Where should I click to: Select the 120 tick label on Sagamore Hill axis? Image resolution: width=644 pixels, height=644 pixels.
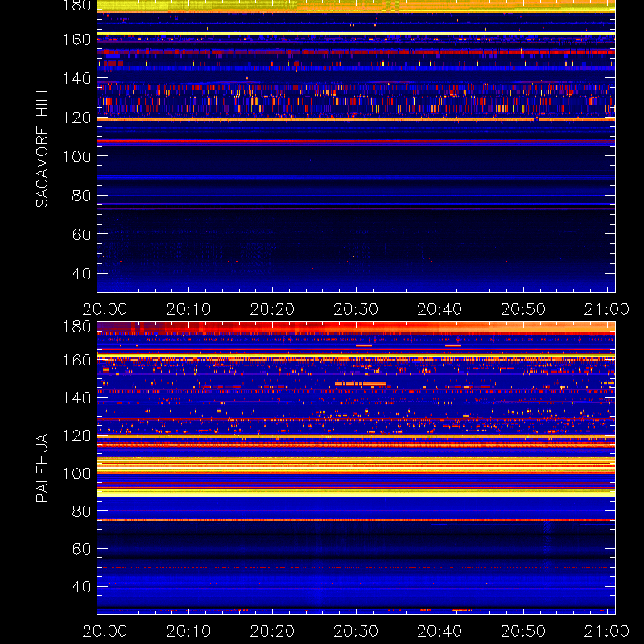pos(76,118)
